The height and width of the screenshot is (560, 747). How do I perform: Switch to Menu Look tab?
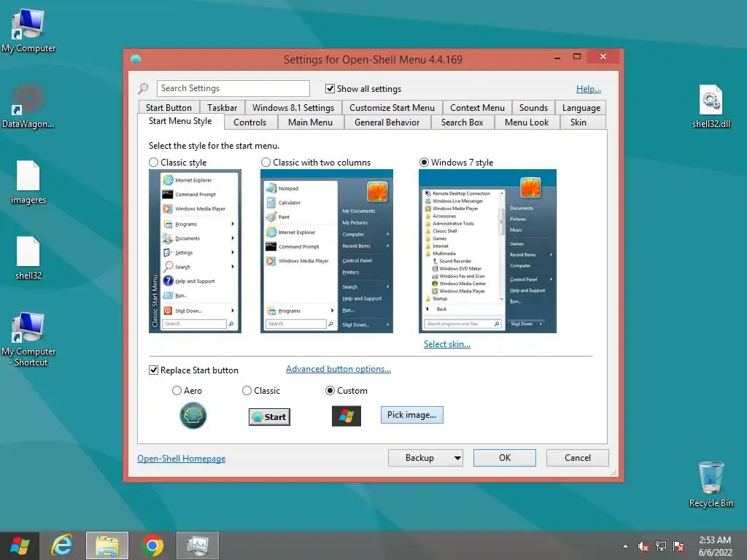tap(527, 122)
